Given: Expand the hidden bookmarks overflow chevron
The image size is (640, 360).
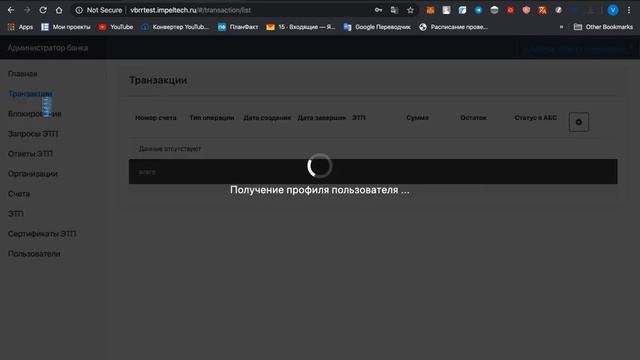Looking at the screenshot, I should (561, 27).
